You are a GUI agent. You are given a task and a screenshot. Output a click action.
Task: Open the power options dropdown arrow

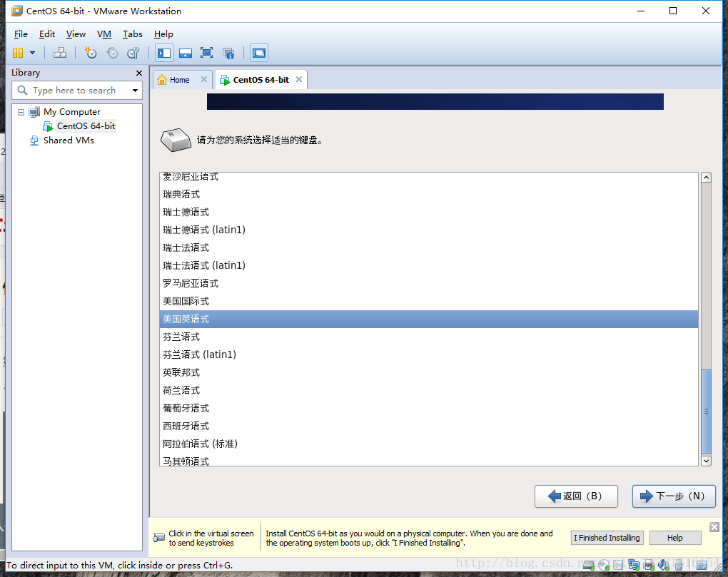[33, 53]
